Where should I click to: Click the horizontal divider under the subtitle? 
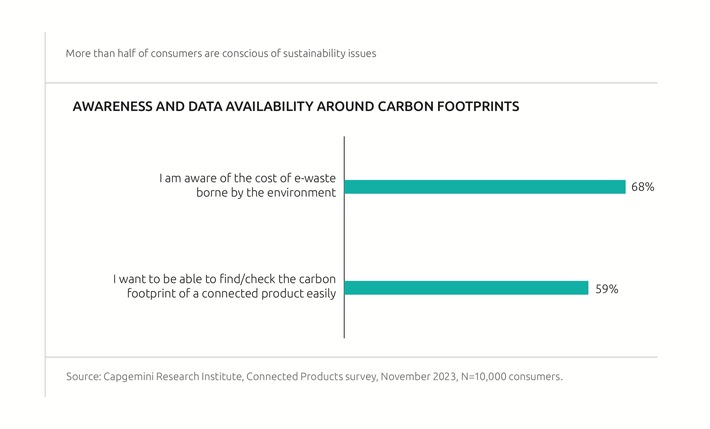(351, 83)
